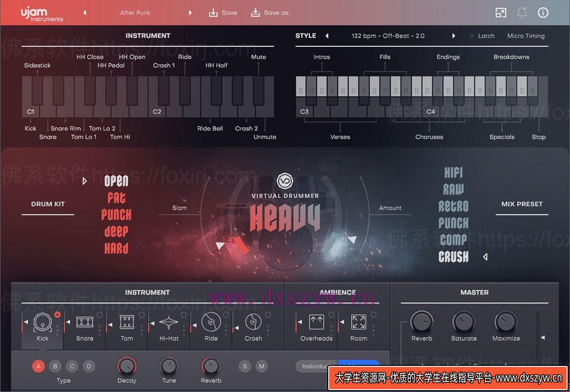Go to the next style arrow

point(454,36)
